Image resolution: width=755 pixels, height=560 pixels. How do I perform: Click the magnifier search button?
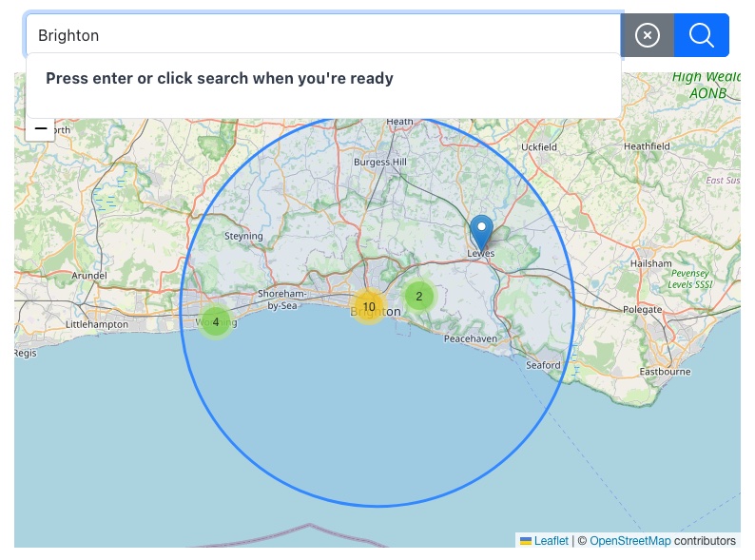pos(701,35)
